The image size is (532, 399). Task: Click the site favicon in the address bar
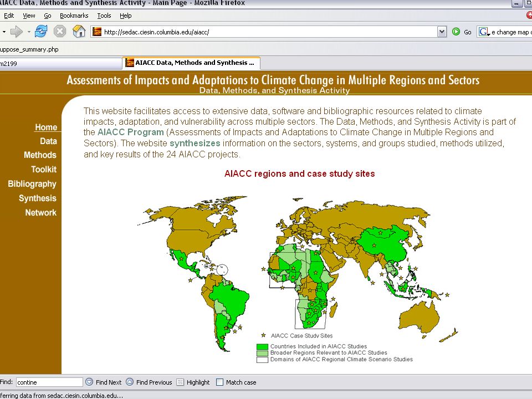pyautogui.click(x=97, y=32)
